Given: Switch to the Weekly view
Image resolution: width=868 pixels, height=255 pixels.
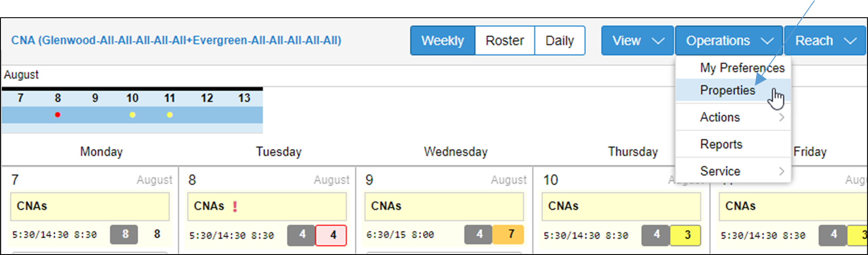Looking at the screenshot, I should [x=443, y=41].
